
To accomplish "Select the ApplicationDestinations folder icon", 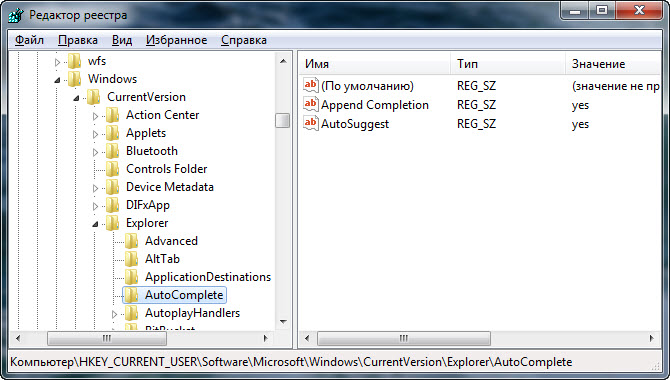I will click(131, 277).
